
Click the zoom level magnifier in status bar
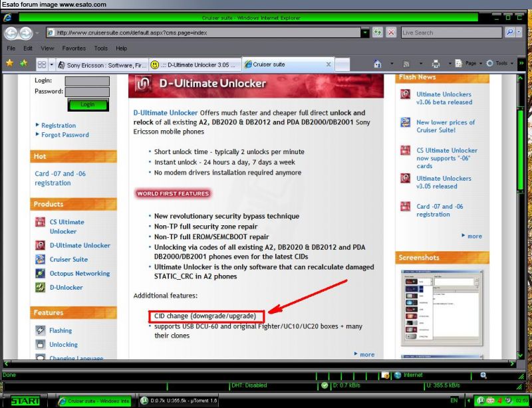pyautogui.click(x=484, y=375)
